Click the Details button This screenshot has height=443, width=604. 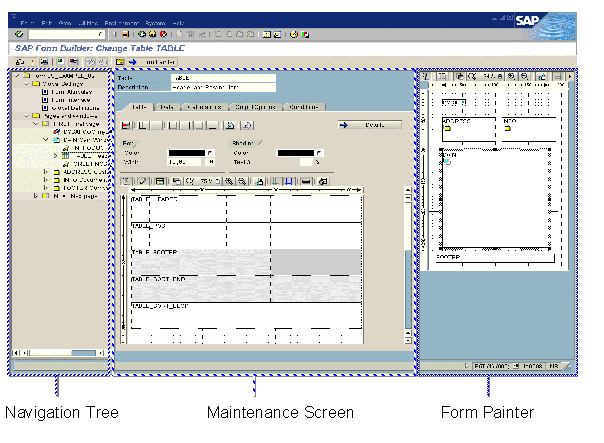click(369, 125)
